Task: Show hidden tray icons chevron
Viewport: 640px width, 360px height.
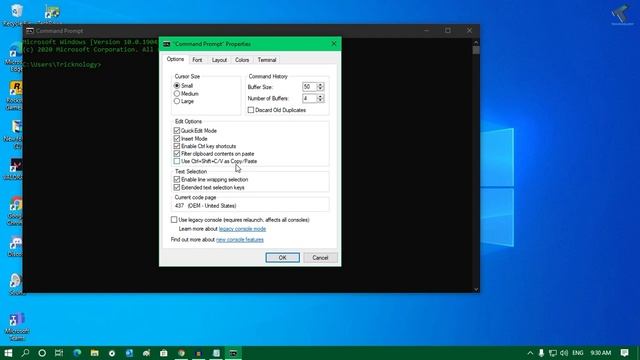Action: [530, 353]
